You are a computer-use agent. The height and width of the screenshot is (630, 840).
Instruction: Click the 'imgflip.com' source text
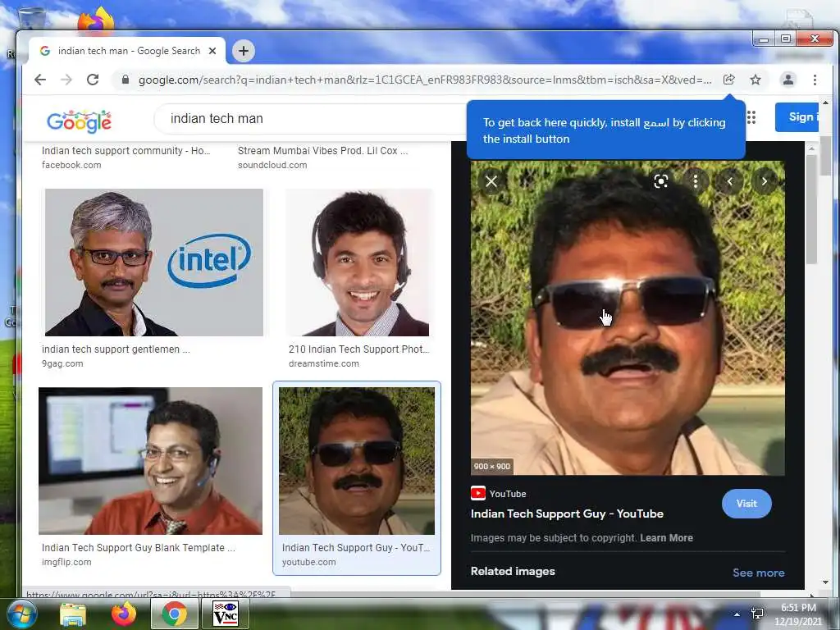[x=66, y=562]
